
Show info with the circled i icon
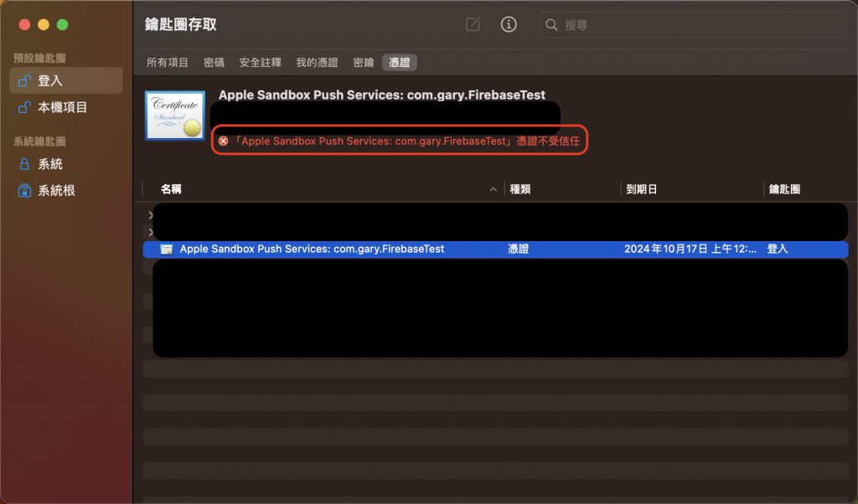[x=509, y=24]
